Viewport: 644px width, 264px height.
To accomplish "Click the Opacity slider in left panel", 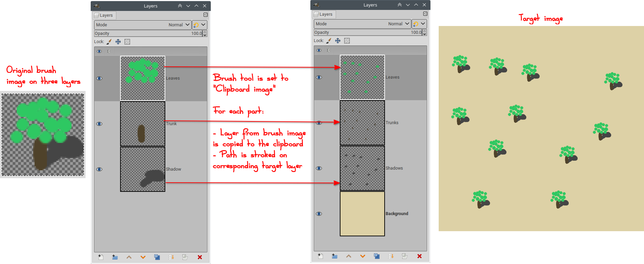I will [x=149, y=34].
